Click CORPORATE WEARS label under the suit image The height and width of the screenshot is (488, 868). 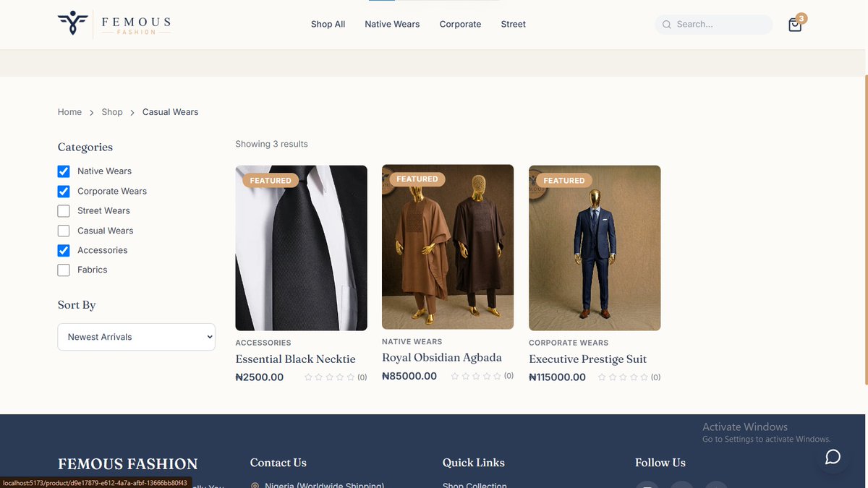pyautogui.click(x=569, y=343)
